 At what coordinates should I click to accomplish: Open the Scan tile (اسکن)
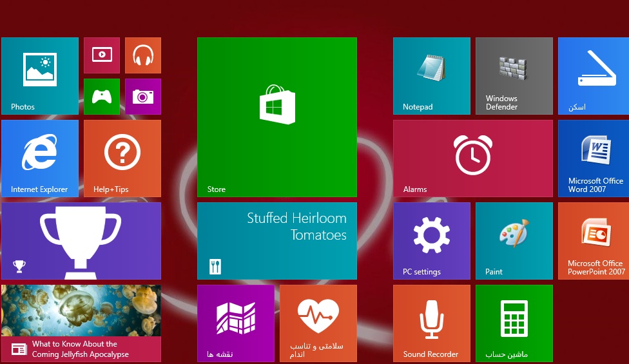(x=594, y=76)
